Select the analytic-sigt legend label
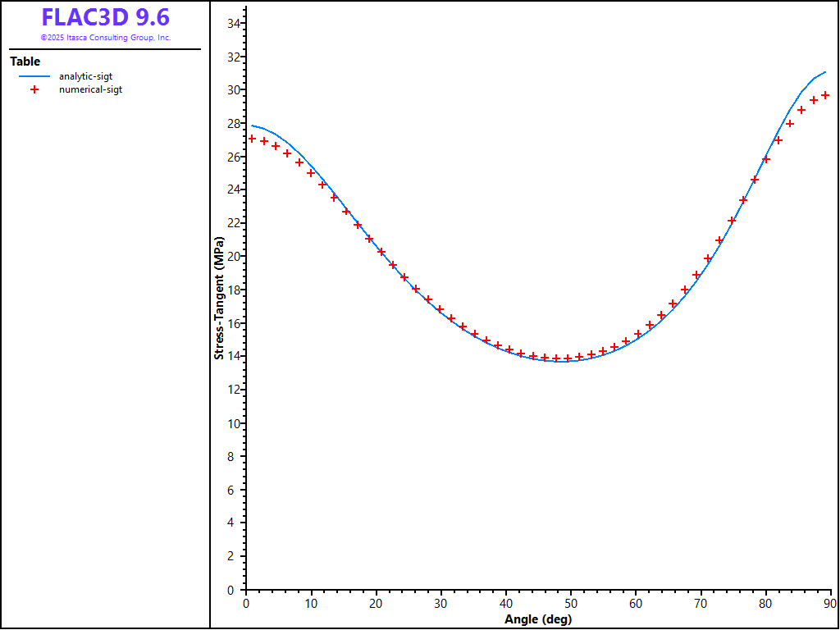Image resolution: width=840 pixels, height=630 pixels. [85, 76]
